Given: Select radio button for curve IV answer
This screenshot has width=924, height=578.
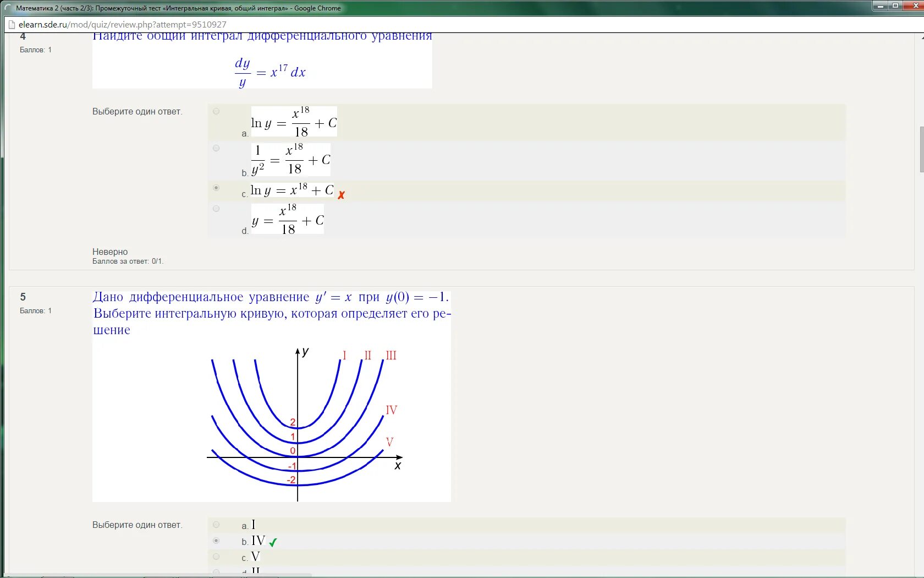Looking at the screenshot, I should [x=216, y=541].
